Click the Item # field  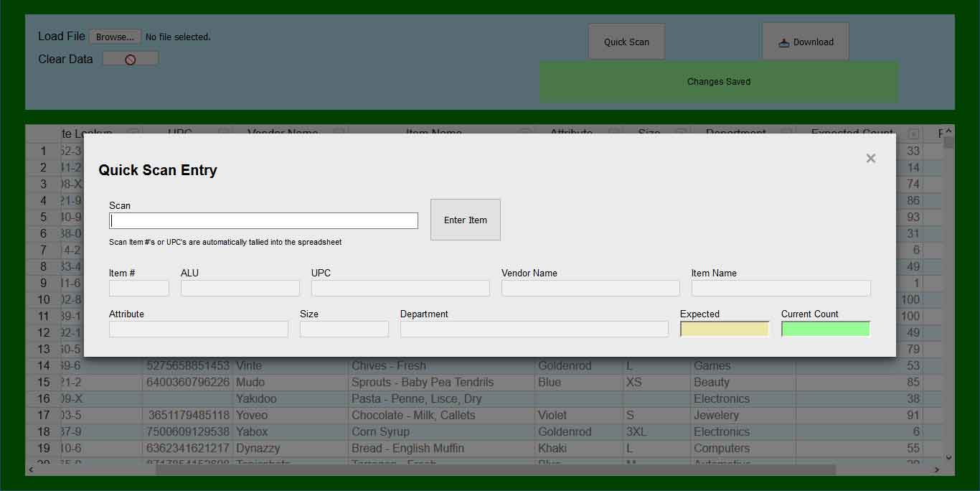(x=139, y=289)
